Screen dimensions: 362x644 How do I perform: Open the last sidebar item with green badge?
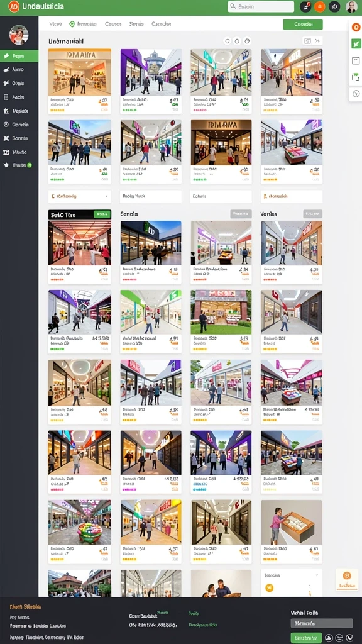pyautogui.click(x=19, y=165)
